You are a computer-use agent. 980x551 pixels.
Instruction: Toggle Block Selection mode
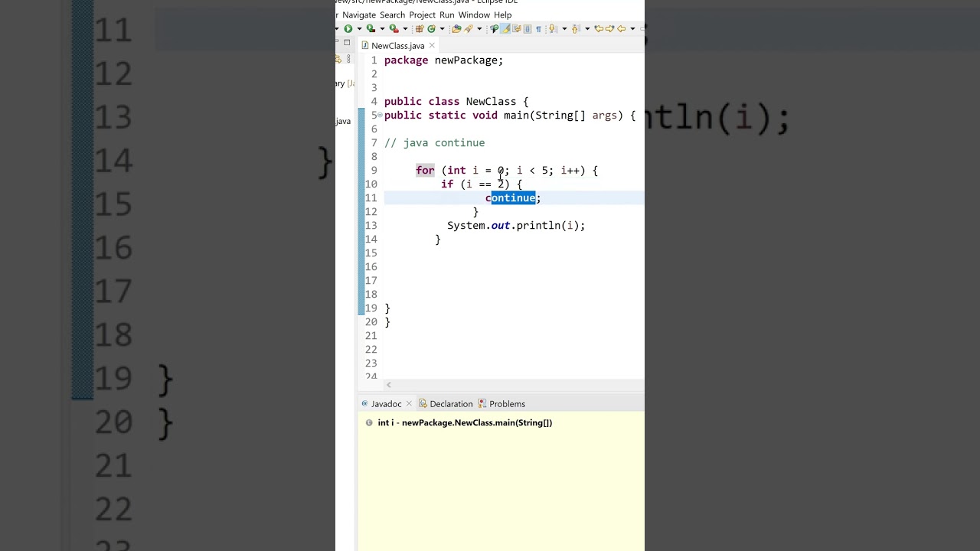tap(528, 29)
